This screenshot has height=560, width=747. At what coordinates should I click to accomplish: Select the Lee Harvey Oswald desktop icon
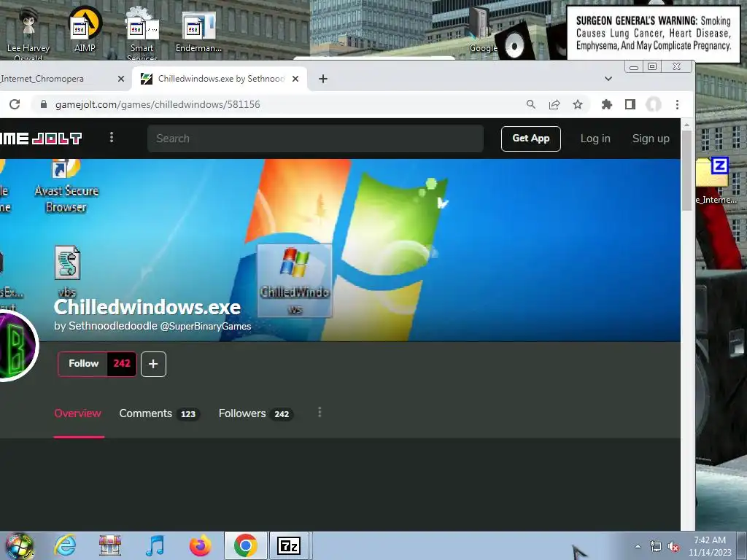tap(28, 34)
